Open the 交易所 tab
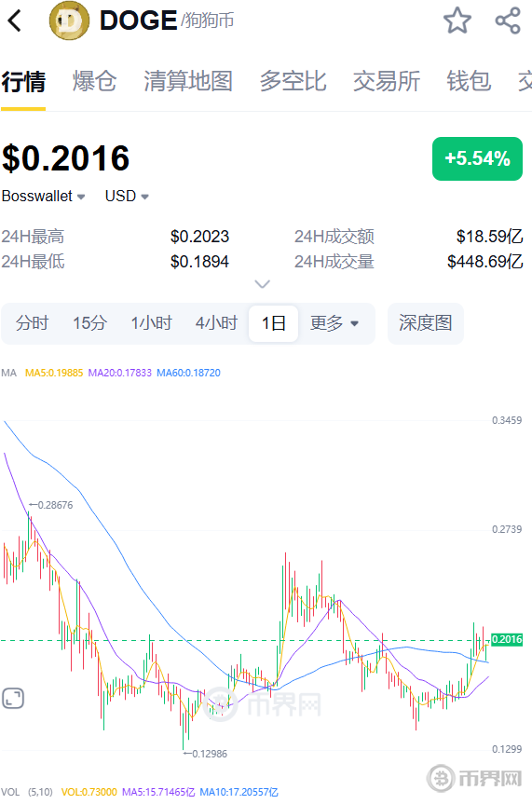This screenshot has width=532, height=804. pos(387,82)
